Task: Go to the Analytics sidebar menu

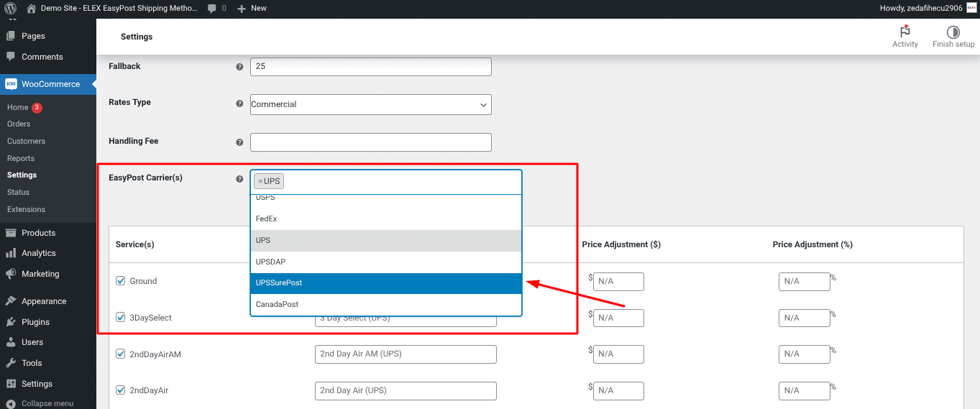Action: point(38,253)
